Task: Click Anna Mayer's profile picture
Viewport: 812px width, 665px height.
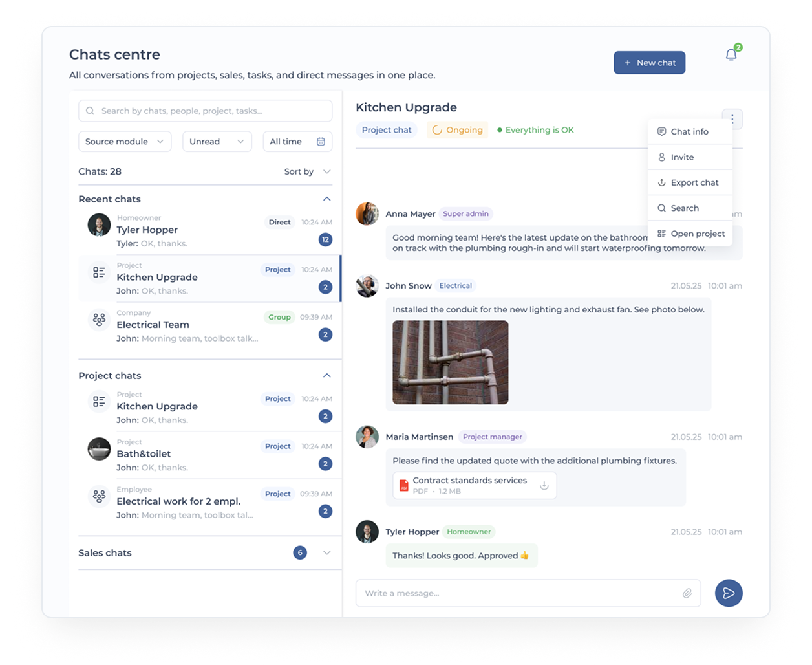Action: click(x=367, y=213)
